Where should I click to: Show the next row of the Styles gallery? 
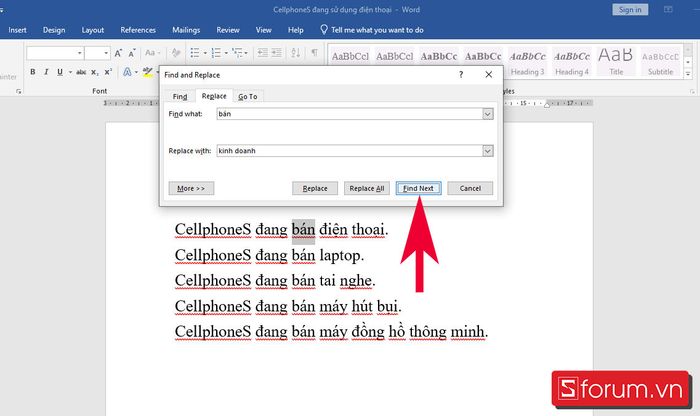(x=688, y=62)
